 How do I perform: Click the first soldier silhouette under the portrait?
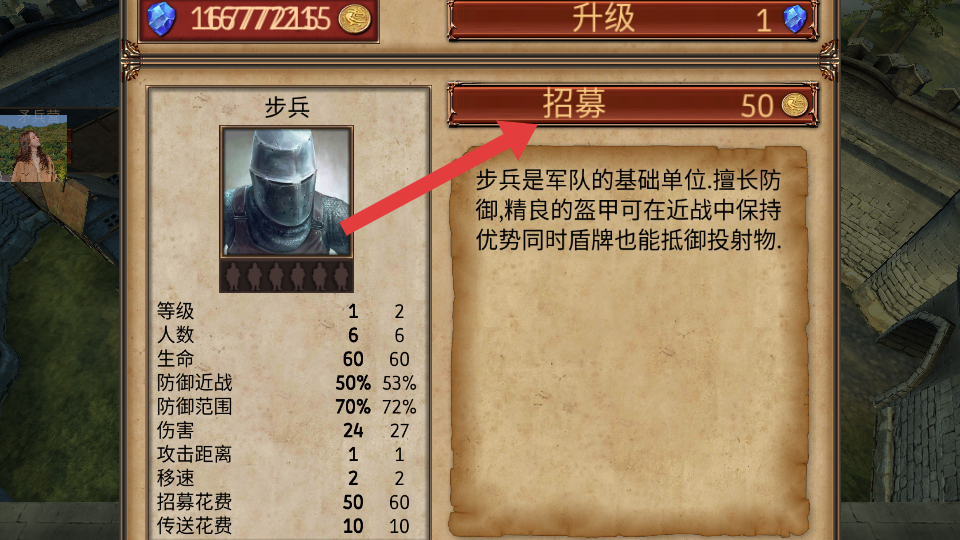233,276
